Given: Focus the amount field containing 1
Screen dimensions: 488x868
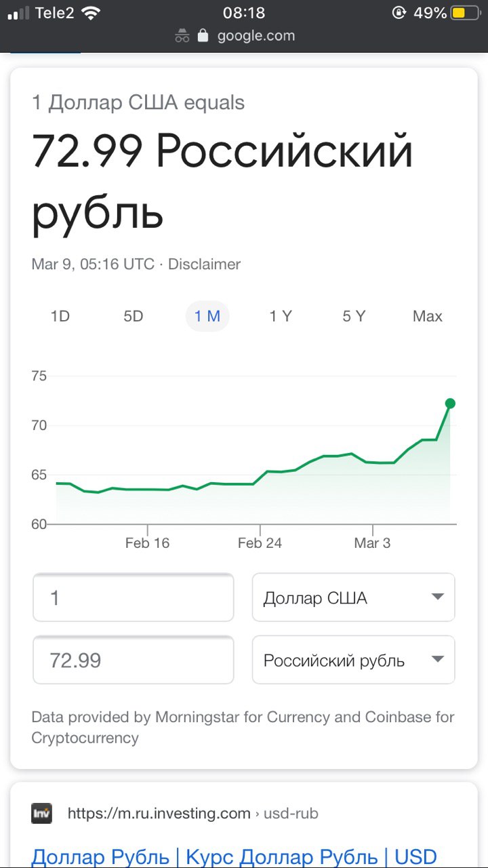Looking at the screenshot, I should pyautogui.click(x=134, y=597).
